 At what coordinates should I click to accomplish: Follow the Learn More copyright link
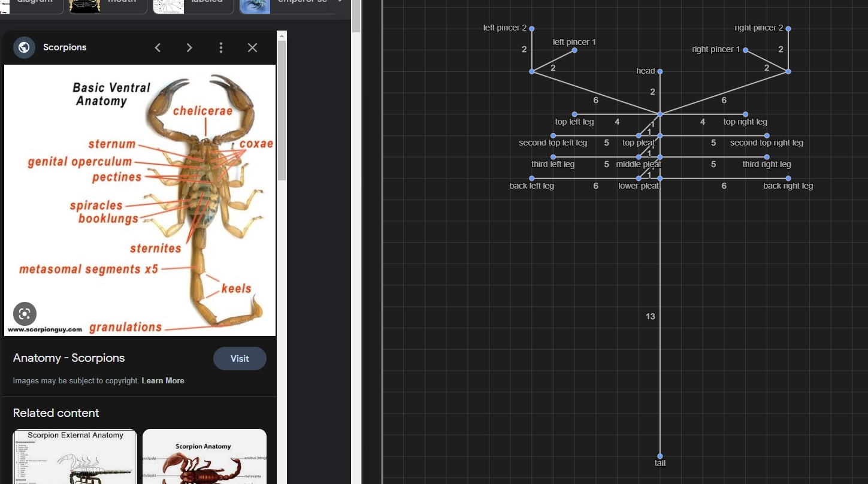(x=163, y=380)
